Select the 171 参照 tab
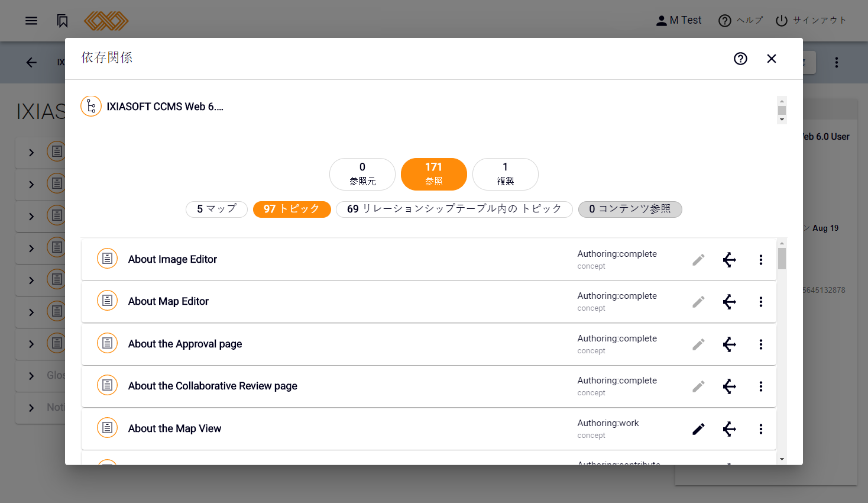 pyautogui.click(x=434, y=174)
